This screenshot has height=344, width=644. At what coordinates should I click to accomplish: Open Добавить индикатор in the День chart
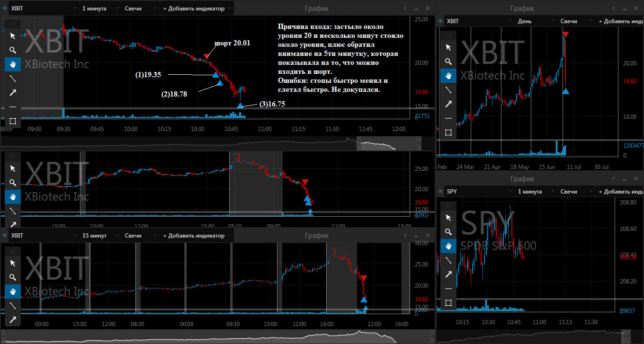pos(620,21)
